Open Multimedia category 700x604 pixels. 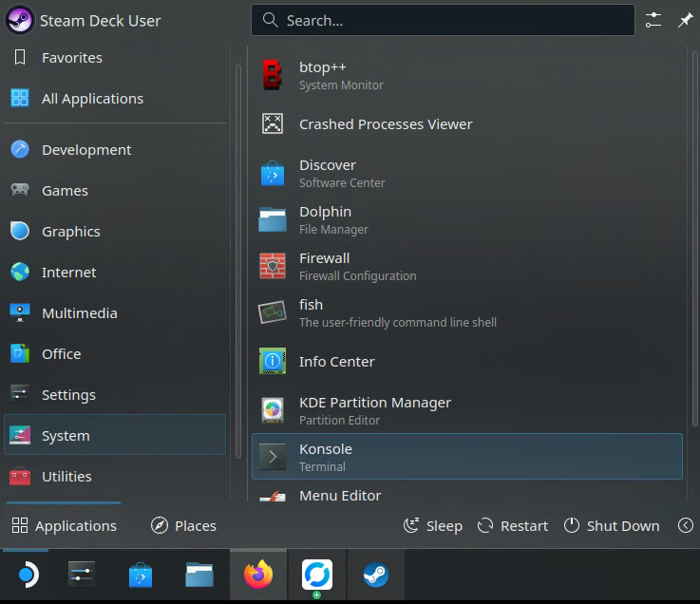[x=115, y=313]
